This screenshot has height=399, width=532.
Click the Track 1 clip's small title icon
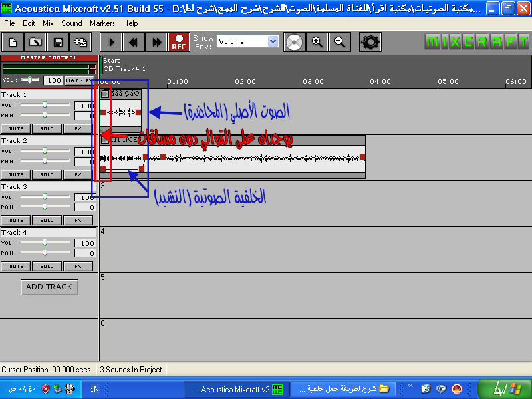click(x=105, y=94)
